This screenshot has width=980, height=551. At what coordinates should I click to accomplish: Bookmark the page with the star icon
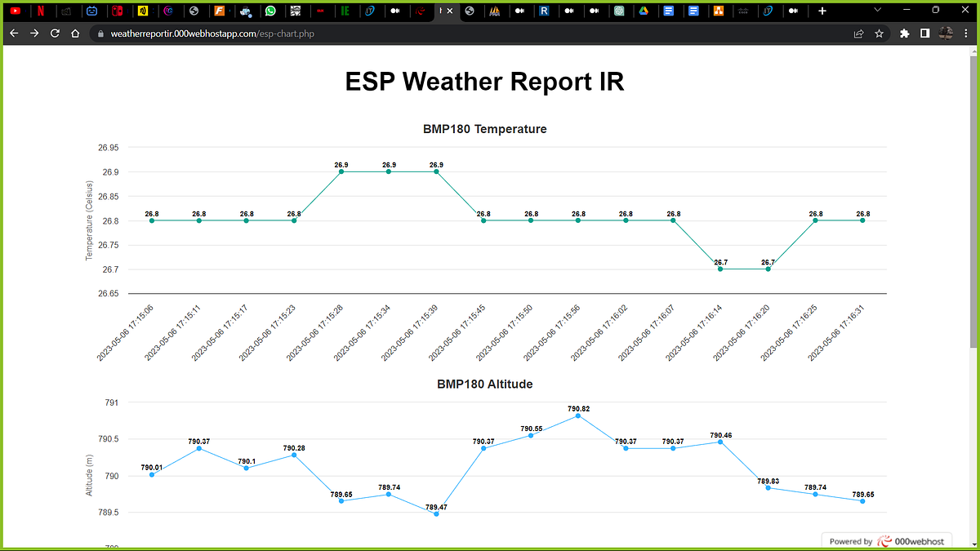(x=878, y=33)
